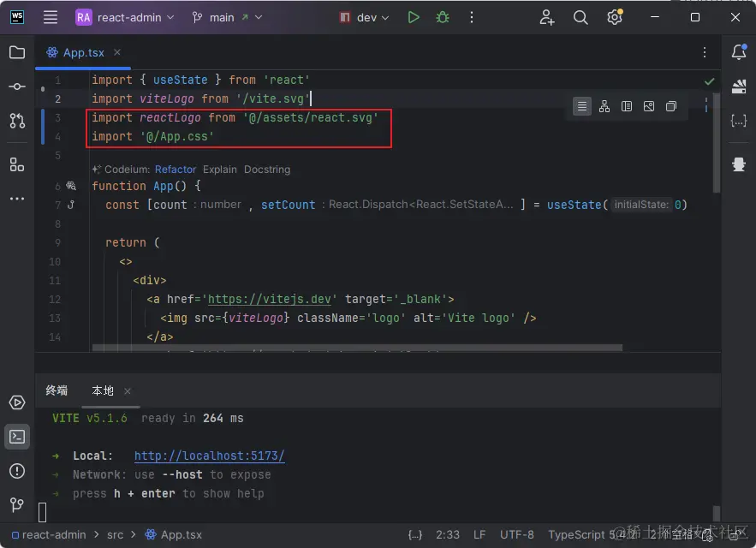
Task: Start debugging with the bug icon
Action: 442,17
